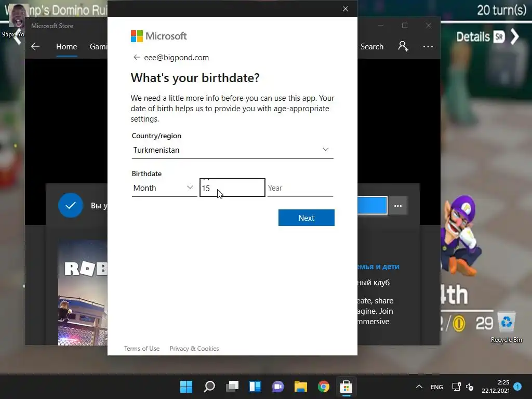Viewport: 532px width, 399px height.
Task: Click Microsoft Store taskbar icon
Action: point(346,387)
